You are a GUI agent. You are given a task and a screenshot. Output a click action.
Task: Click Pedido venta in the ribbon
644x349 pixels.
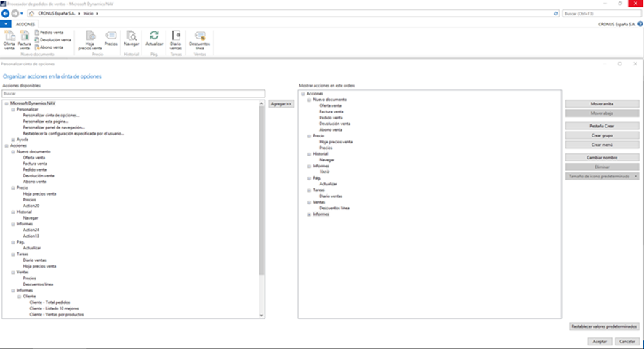49,33
